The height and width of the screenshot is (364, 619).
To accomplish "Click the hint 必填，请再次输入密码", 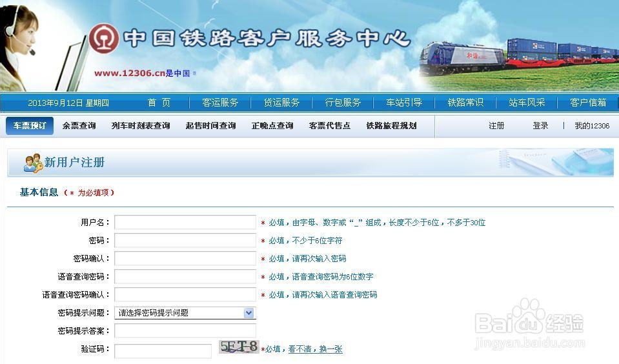I will tap(307, 259).
